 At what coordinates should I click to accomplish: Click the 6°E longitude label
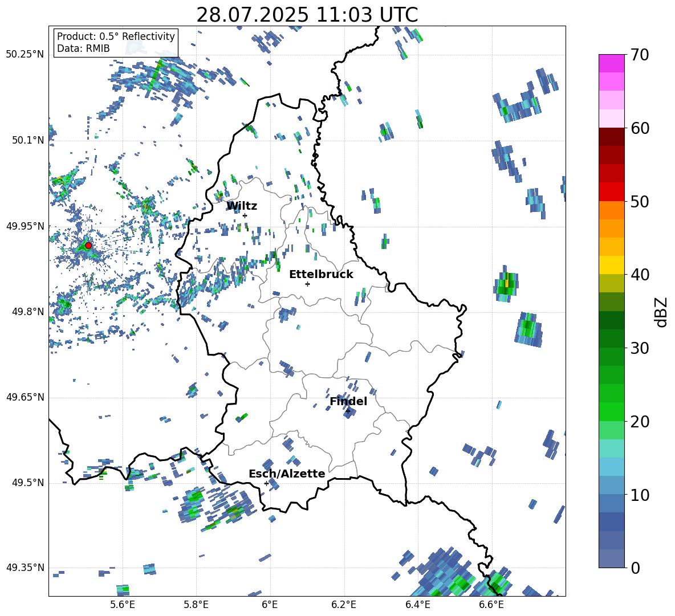tap(270, 605)
